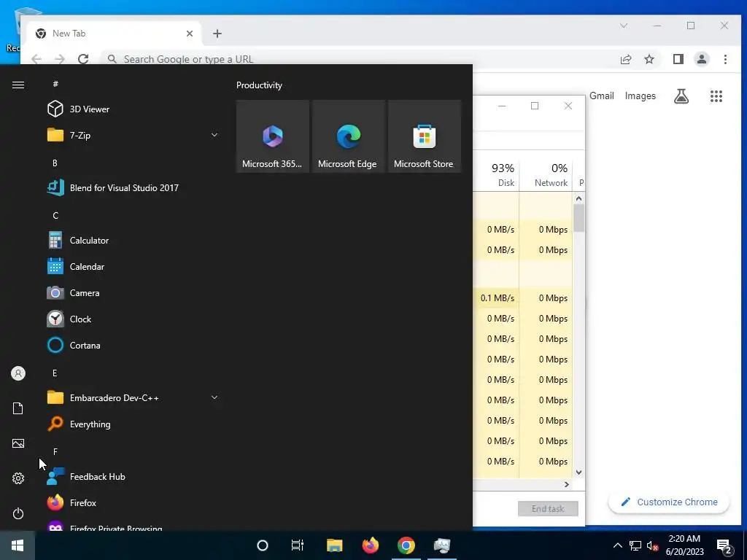
Task: Open the Google apps grid
Action: point(716,96)
